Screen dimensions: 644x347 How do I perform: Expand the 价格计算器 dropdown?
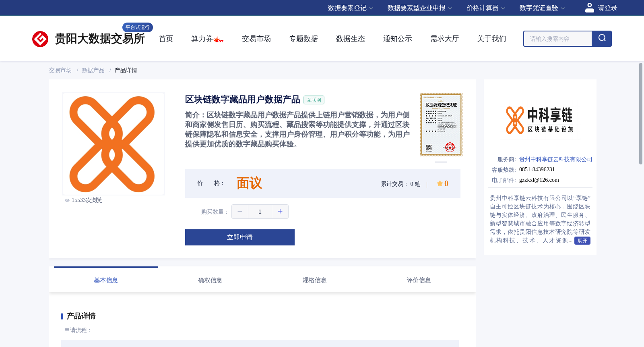486,8
